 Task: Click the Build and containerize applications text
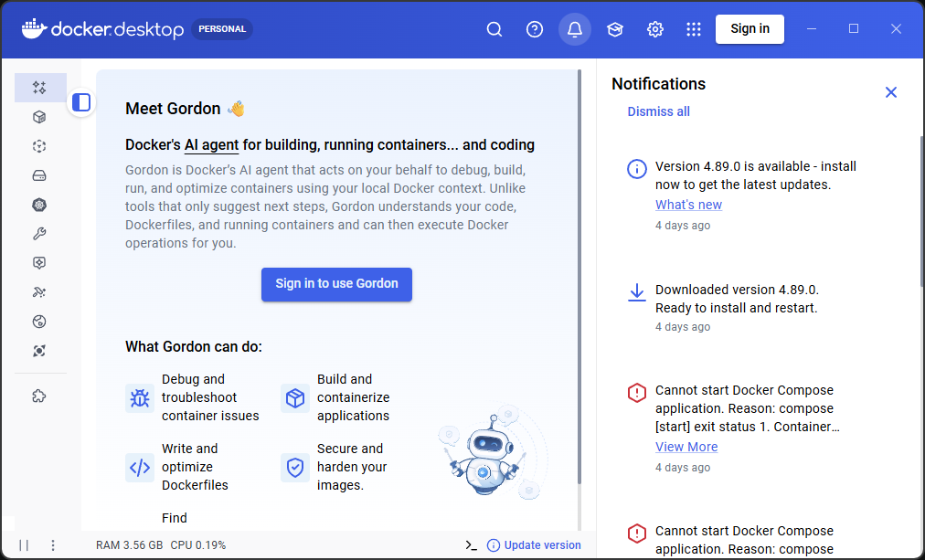pos(354,397)
